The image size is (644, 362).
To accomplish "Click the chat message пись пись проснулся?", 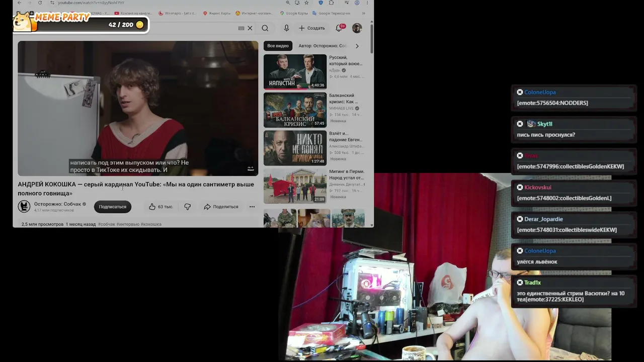I will coord(546,135).
